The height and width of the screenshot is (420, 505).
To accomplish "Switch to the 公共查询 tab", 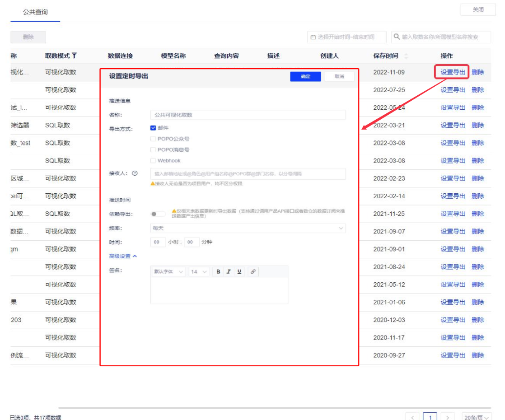I will pyautogui.click(x=35, y=12).
